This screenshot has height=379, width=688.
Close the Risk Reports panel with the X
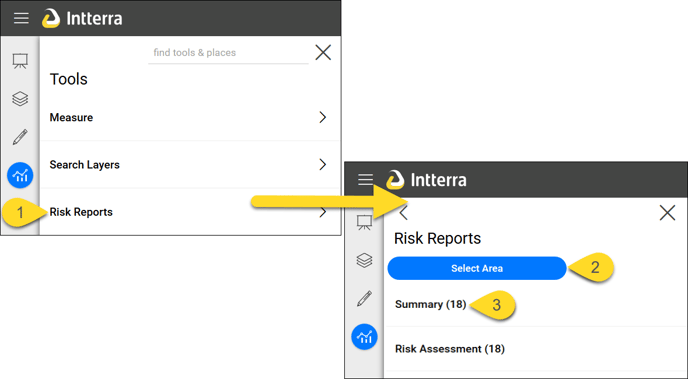click(667, 213)
